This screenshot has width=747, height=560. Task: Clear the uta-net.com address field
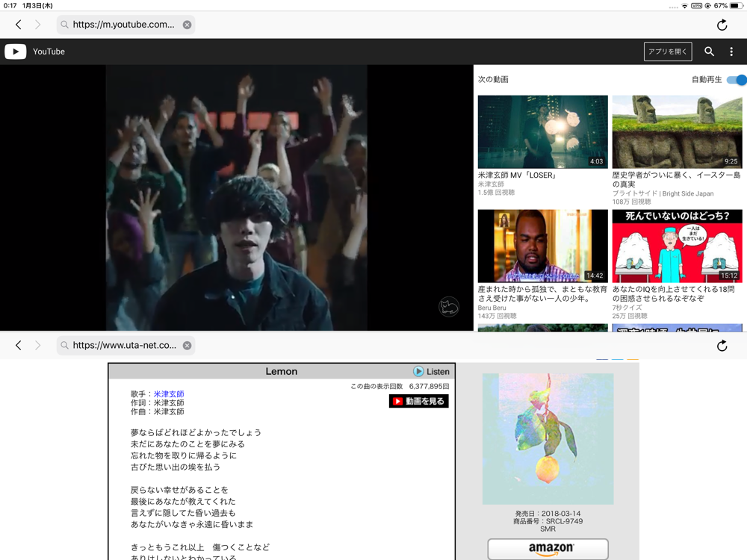coord(187,345)
